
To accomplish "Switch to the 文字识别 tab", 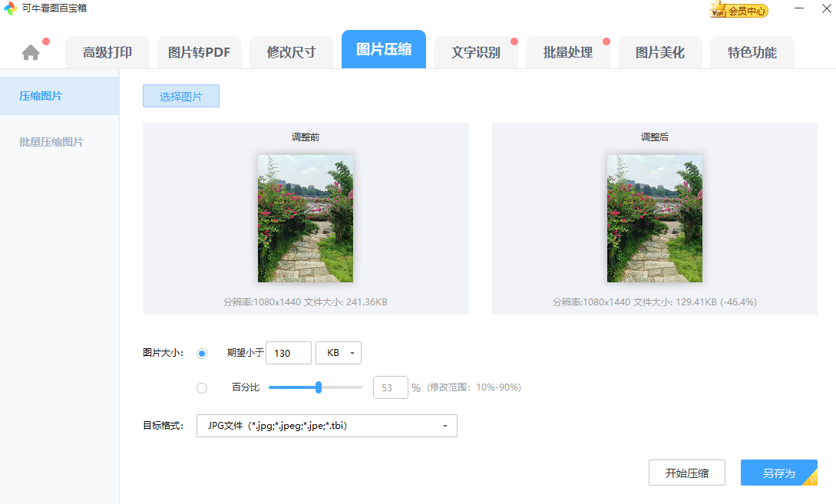I will pos(476,52).
